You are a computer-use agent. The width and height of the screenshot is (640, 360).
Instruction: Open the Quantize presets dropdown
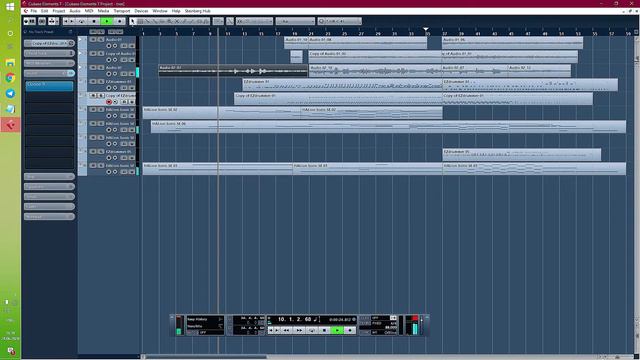click(x=340, y=21)
